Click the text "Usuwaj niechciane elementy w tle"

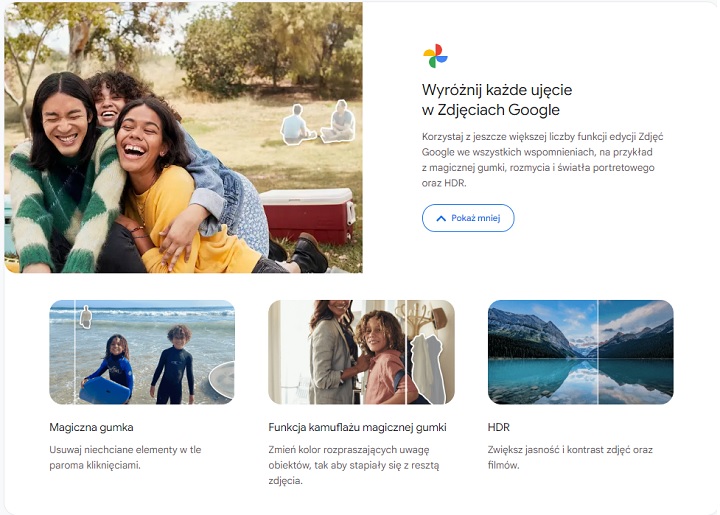(x=125, y=450)
